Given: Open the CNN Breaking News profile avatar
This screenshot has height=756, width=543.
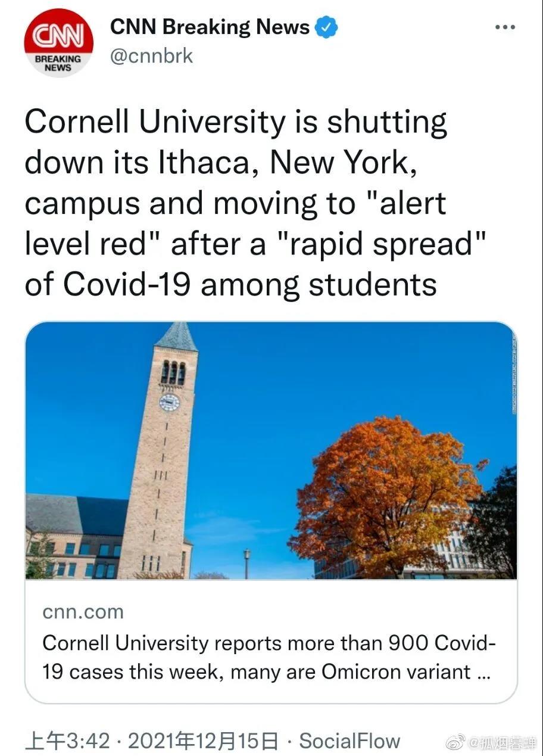Looking at the screenshot, I should (x=58, y=43).
